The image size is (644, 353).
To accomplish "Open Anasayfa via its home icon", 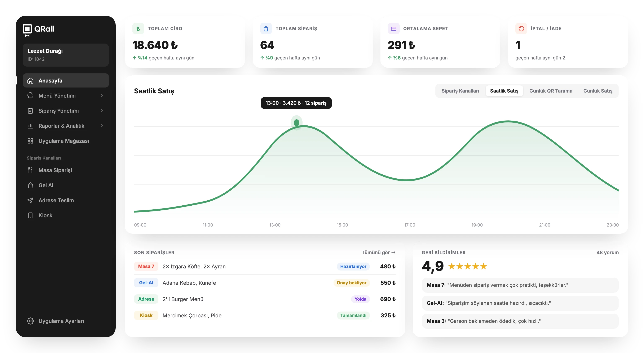I will [30, 80].
